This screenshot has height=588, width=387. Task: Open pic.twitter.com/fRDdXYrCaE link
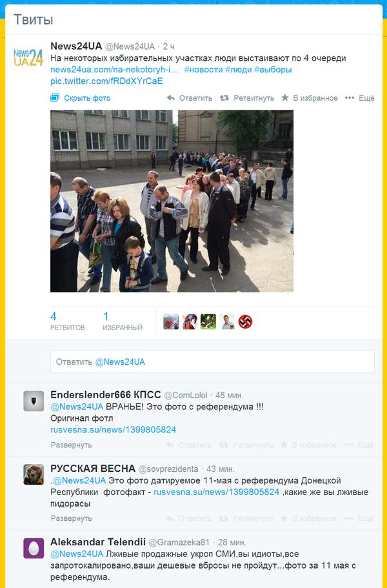106,81
